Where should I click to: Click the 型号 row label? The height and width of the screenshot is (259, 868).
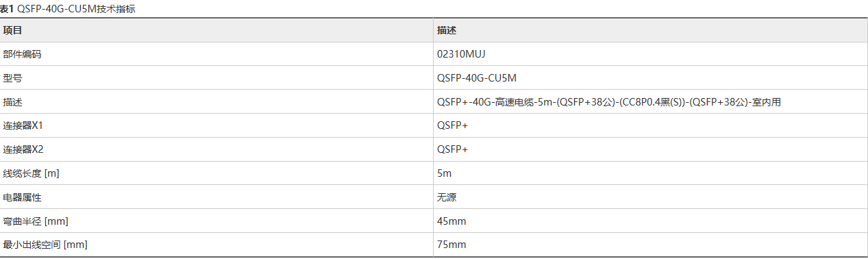(x=12, y=78)
